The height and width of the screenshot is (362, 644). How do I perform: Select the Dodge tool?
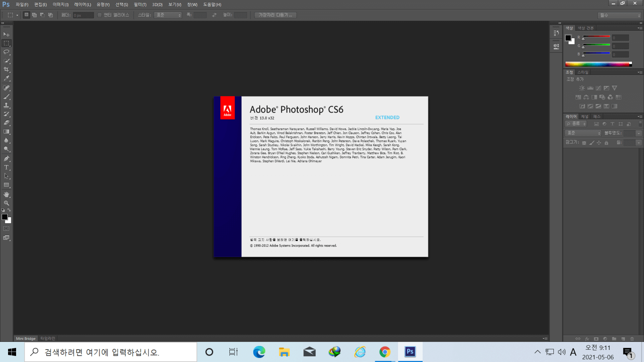(6, 149)
